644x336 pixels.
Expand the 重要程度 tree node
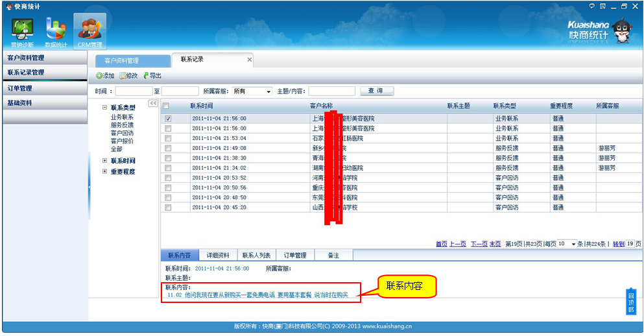(x=105, y=172)
